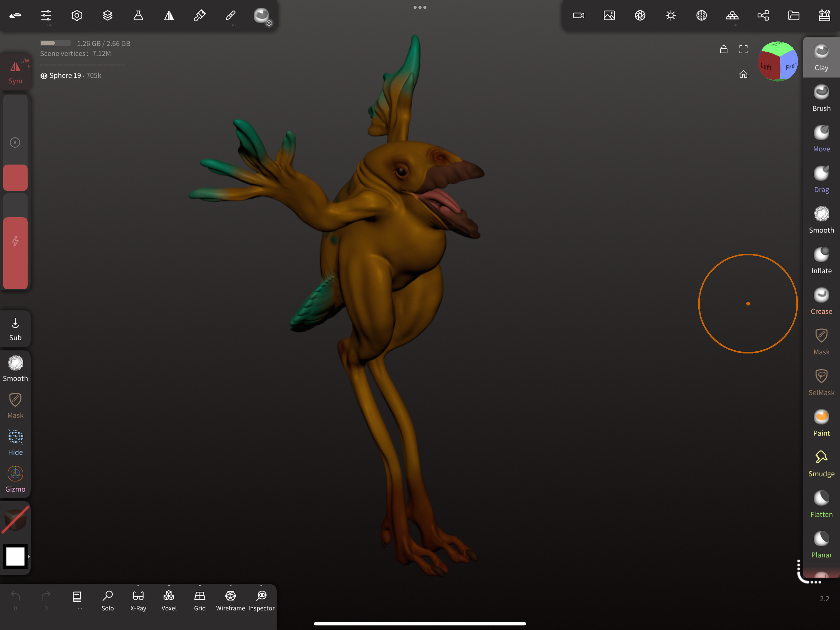Image resolution: width=840 pixels, height=630 pixels.
Task: Select the Inflate brush tool
Action: (x=821, y=260)
